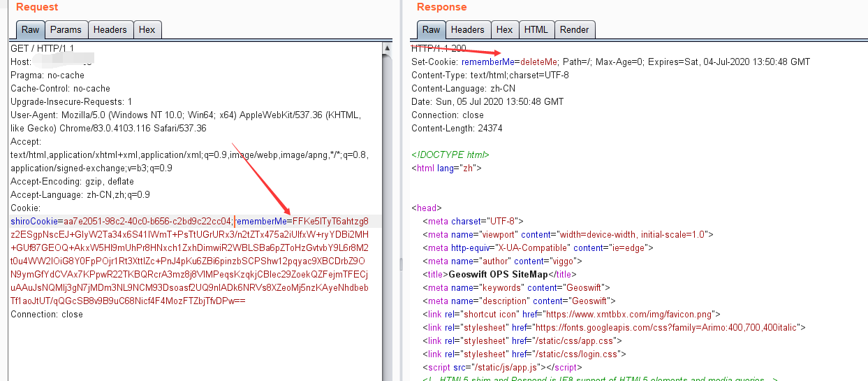Click 'Connection: close' in the request pane
The height and width of the screenshot is (381, 868).
[47, 314]
